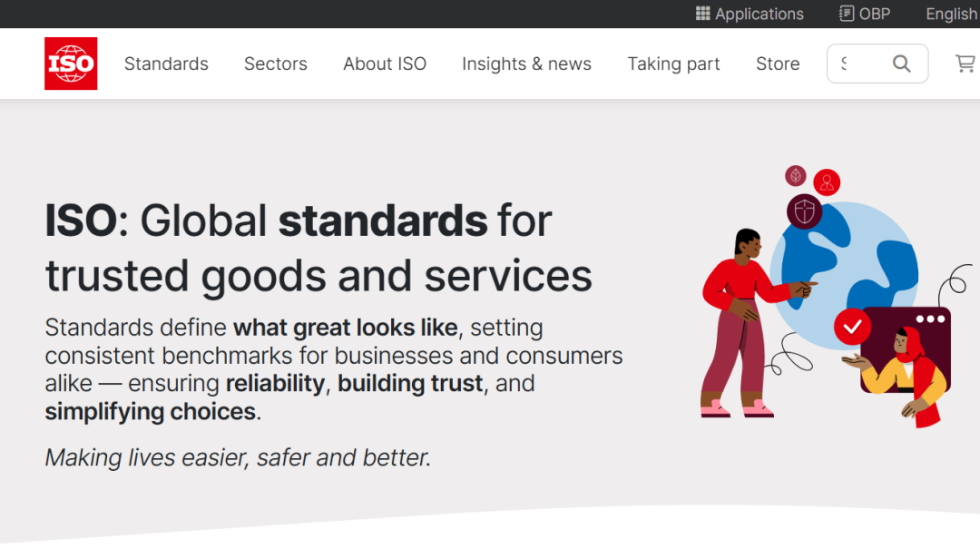
Task: Click the dark shield badge icon
Action: click(804, 212)
